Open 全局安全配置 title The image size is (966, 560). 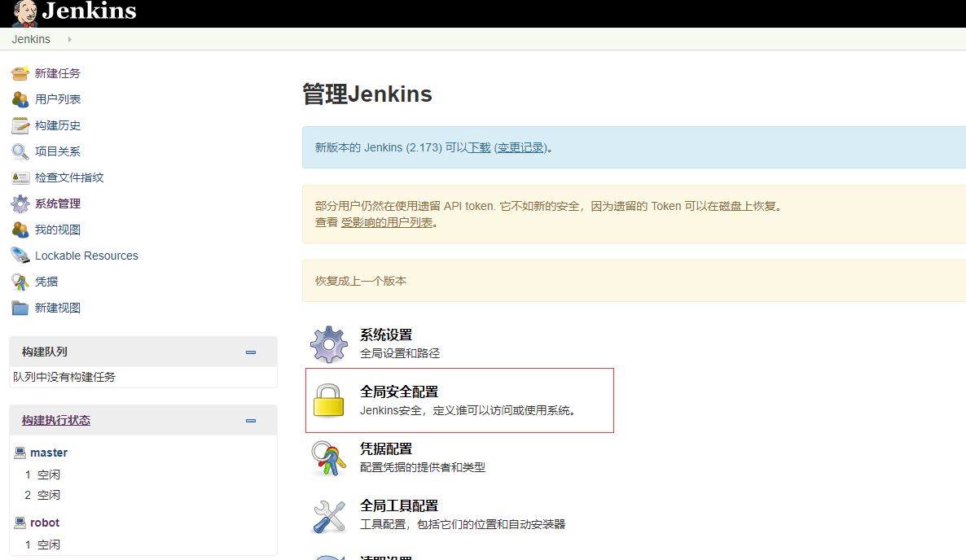[399, 392]
